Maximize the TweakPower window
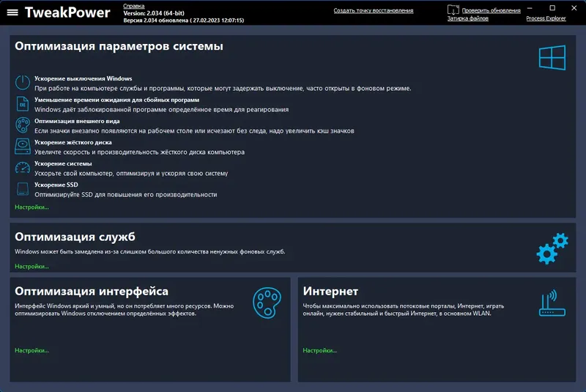The width and height of the screenshot is (586, 392). click(x=552, y=8)
